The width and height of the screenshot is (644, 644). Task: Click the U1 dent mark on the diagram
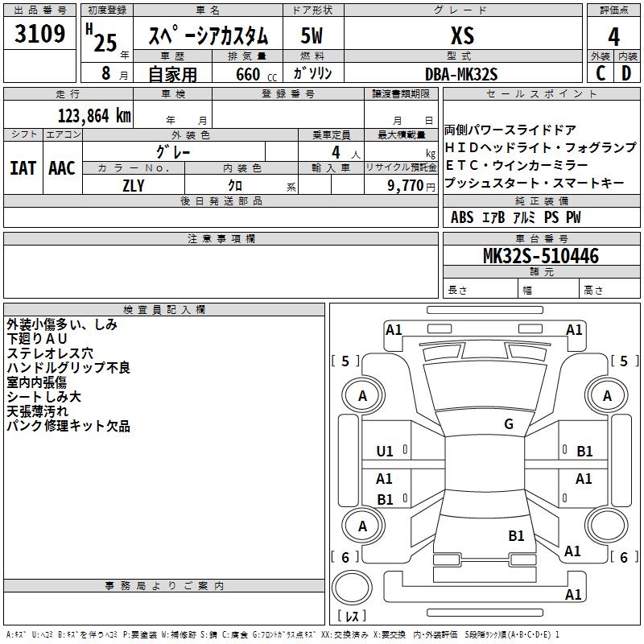385,452
